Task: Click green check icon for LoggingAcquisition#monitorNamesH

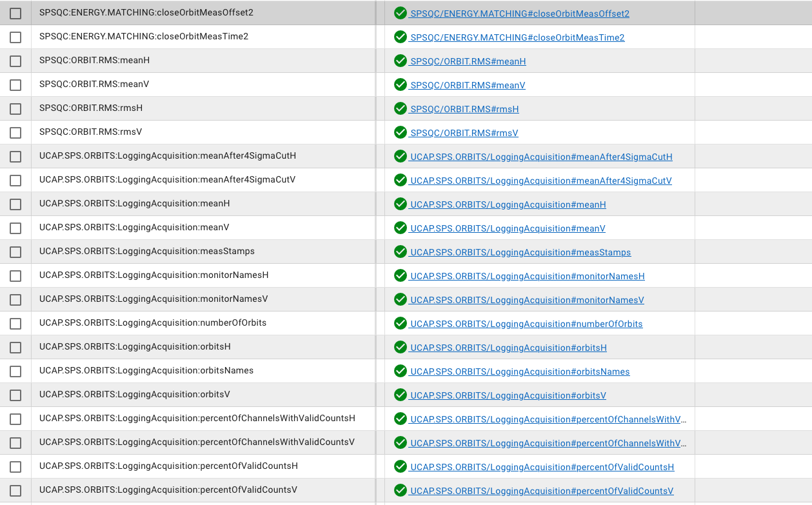Action: click(x=401, y=275)
